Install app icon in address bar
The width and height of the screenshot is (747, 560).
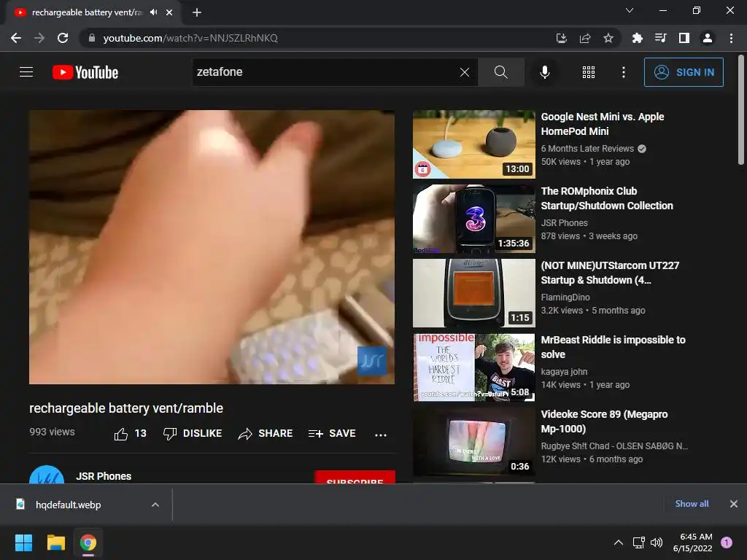(x=562, y=38)
